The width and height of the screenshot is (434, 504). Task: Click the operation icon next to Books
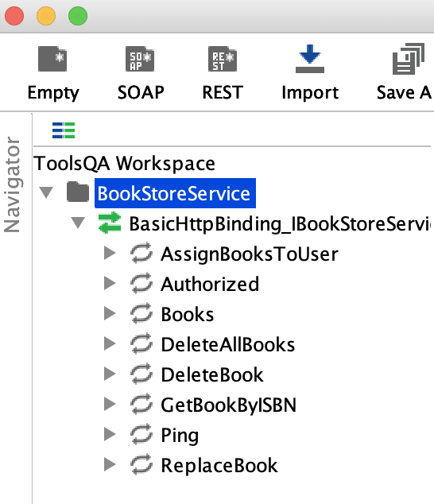(x=141, y=313)
